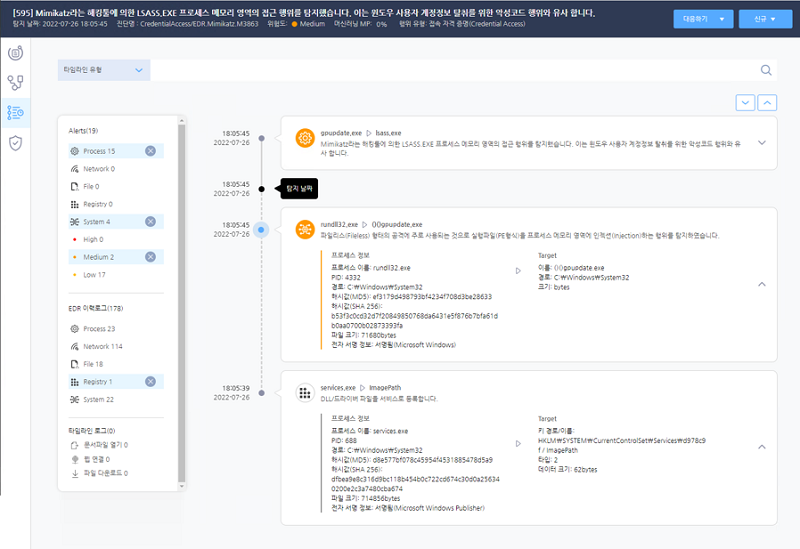
Task: Click the rundll32.exe orange injection event icon
Action: [x=305, y=230]
